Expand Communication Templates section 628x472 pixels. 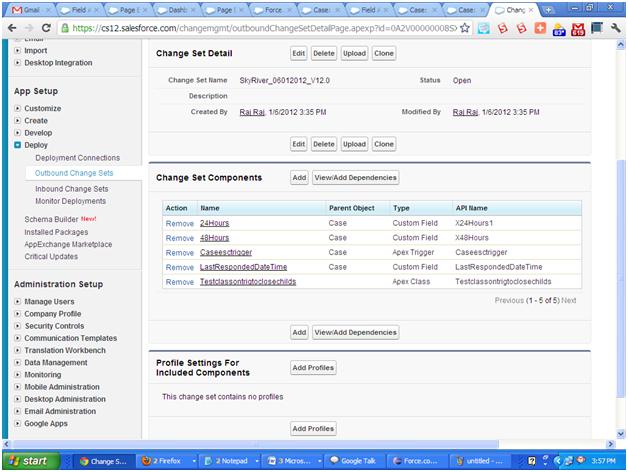[17, 338]
